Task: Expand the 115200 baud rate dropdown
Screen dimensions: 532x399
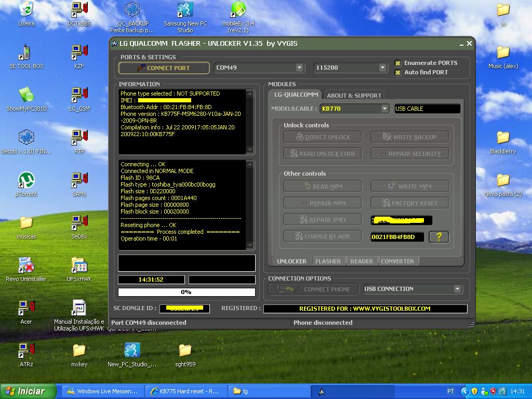Action: coord(382,68)
